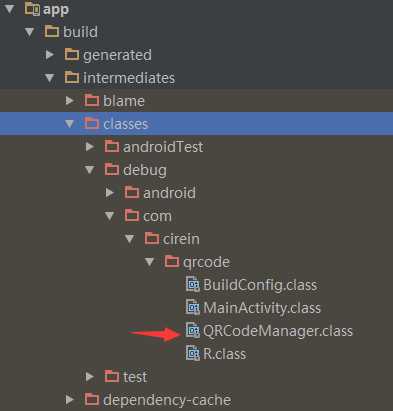Click the app module folder icon
The width and height of the screenshot is (393, 411).
click(32, 9)
